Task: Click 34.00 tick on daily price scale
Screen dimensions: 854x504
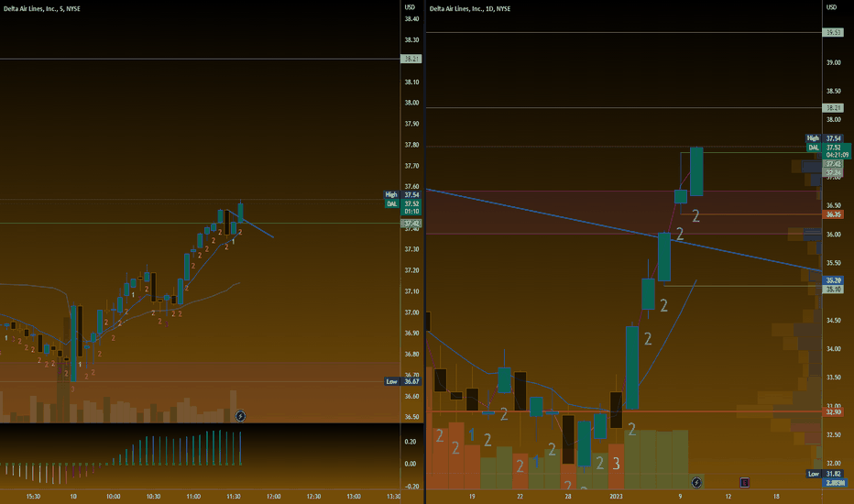Action: point(833,349)
